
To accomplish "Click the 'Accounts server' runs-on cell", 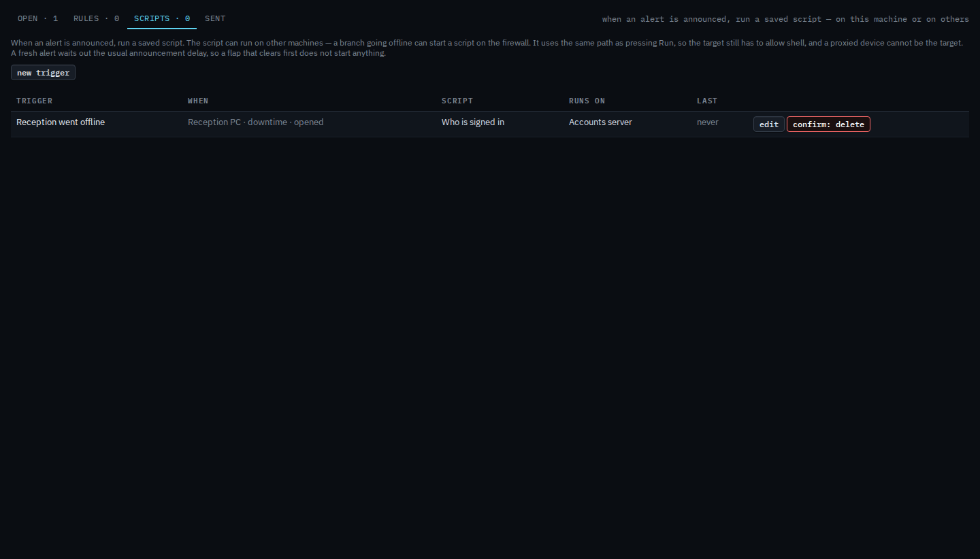I will tap(600, 122).
